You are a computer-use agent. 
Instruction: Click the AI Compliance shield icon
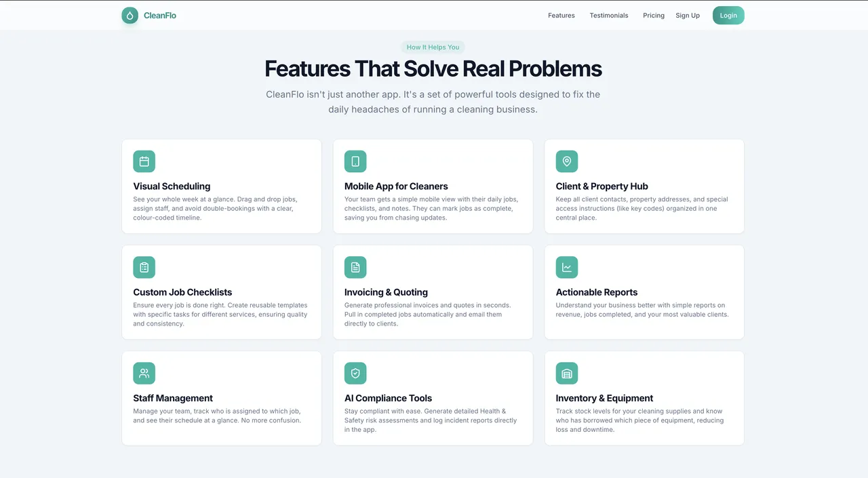click(x=355, y=373)
